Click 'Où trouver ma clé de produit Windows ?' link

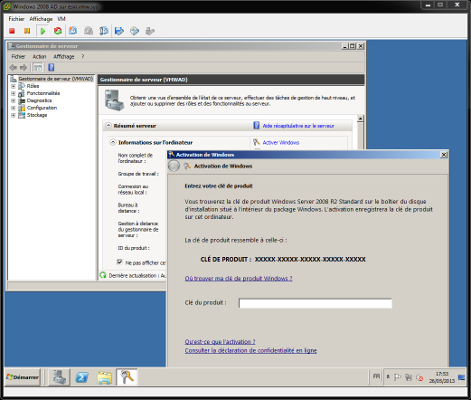pyautogui.click(x=238, y=278)
